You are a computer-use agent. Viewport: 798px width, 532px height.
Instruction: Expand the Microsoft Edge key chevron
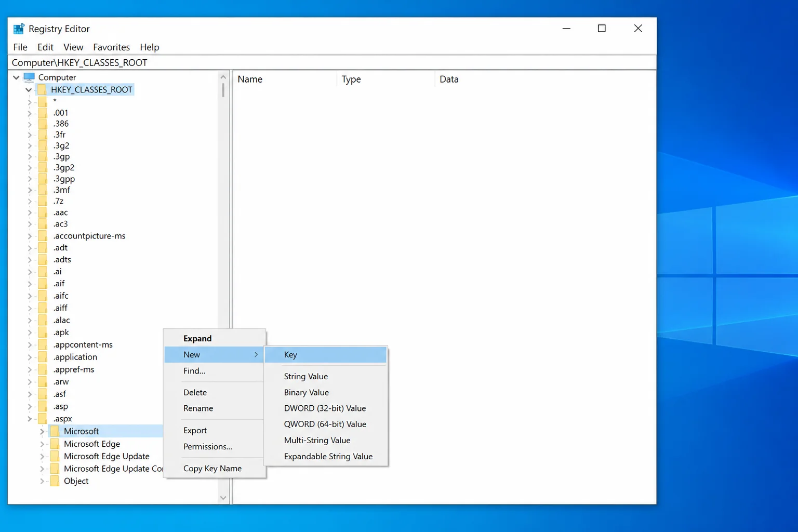pos(42,444)
